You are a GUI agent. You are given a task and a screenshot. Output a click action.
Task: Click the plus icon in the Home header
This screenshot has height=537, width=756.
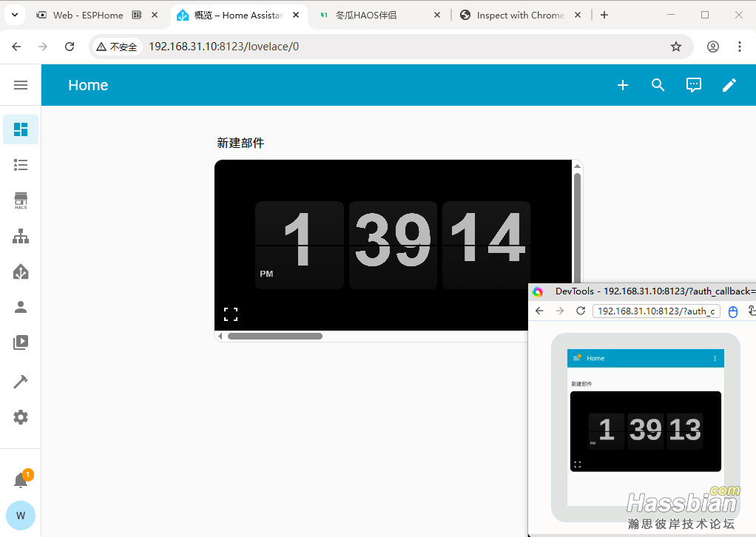click(x=623, y=85)
